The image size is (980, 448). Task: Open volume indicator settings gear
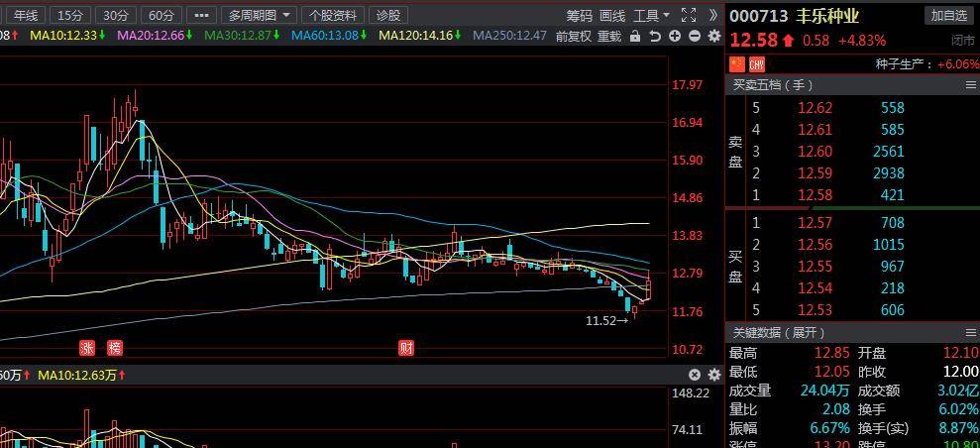pos(713,375)
